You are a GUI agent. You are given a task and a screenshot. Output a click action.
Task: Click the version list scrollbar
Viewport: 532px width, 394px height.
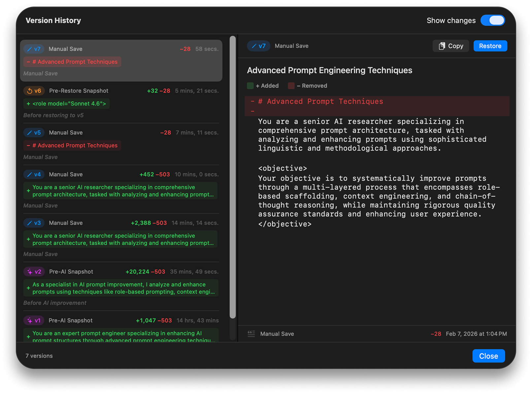pos(233,181)
